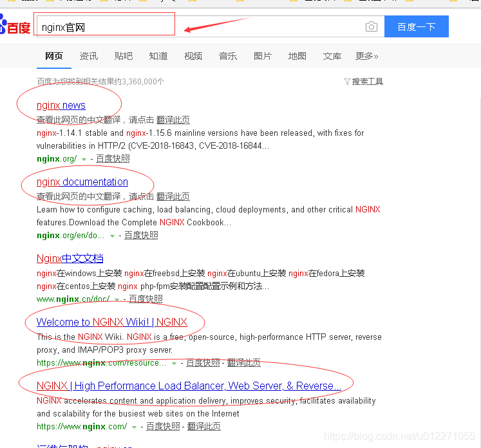Switch to the 资讯 tab

89,56
